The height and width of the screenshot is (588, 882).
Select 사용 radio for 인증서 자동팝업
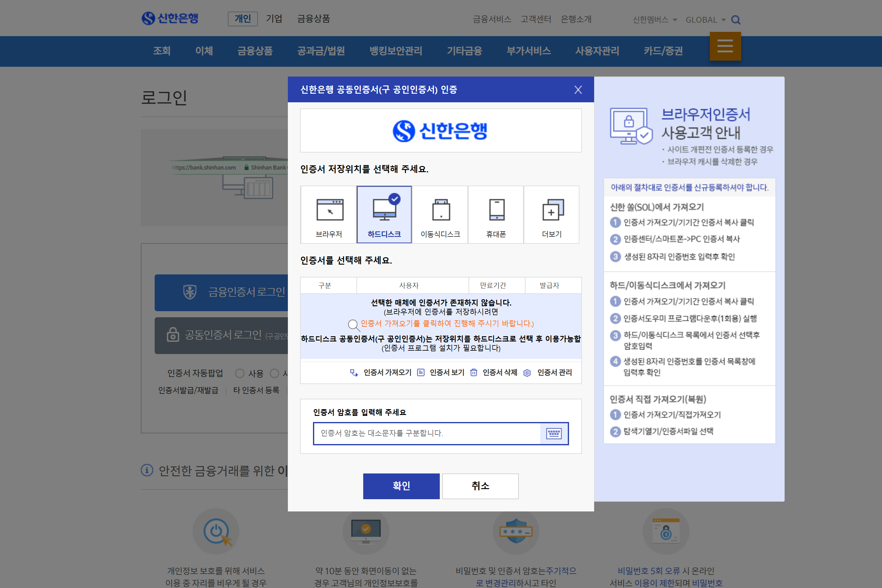(x=239, y=373)
